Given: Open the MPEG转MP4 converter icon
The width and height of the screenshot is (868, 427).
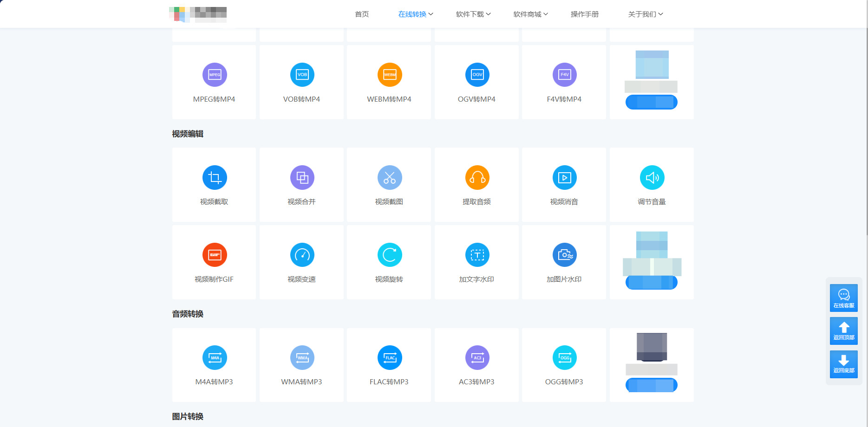Looking at the screenshot, I should click(x=215, y=75).
